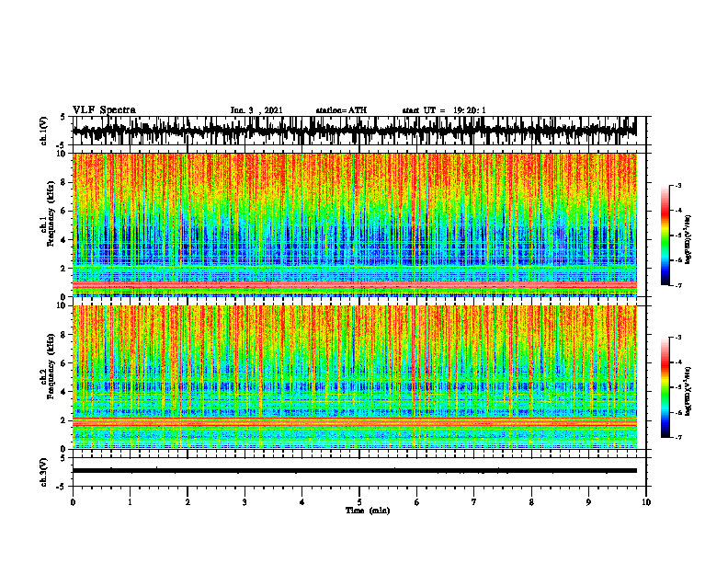This screenshot has width=728, height=563.
Task: Select the ch.2 spectrogram panel
Action: (x=355, y=377)
